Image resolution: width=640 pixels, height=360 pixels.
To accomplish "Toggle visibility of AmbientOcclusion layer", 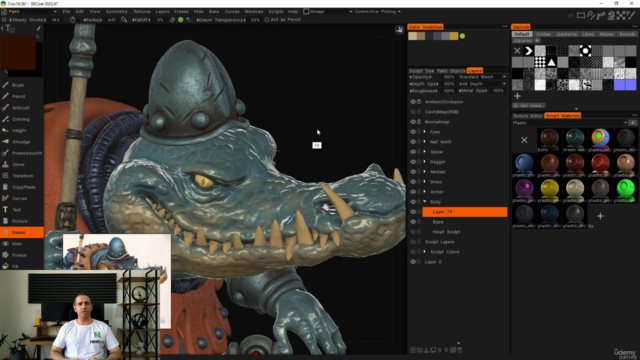I will (x=413, y=102).
